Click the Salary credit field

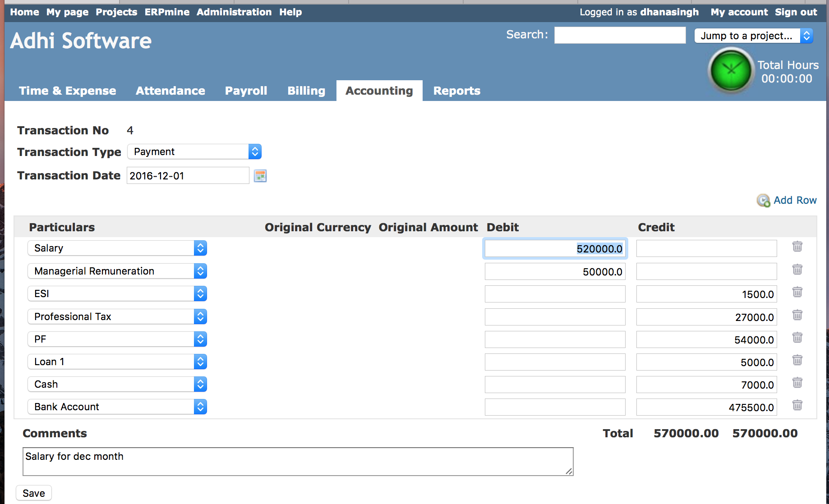(x=707, y=248)
